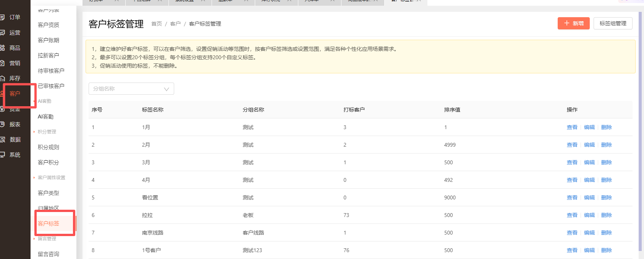View the 1号客户 tag row
Screen dimensions: 644x259
(x=572, y=250)
